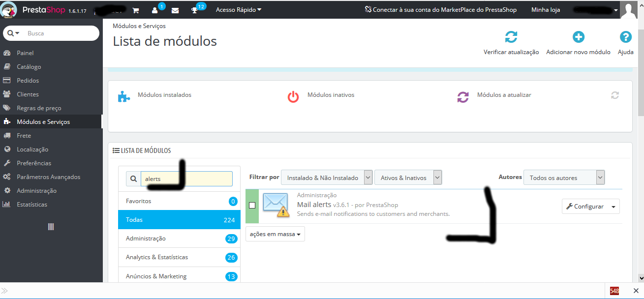Select the Analytics & Estatísticas category
The image size is (644, 299).
[179, 257]
